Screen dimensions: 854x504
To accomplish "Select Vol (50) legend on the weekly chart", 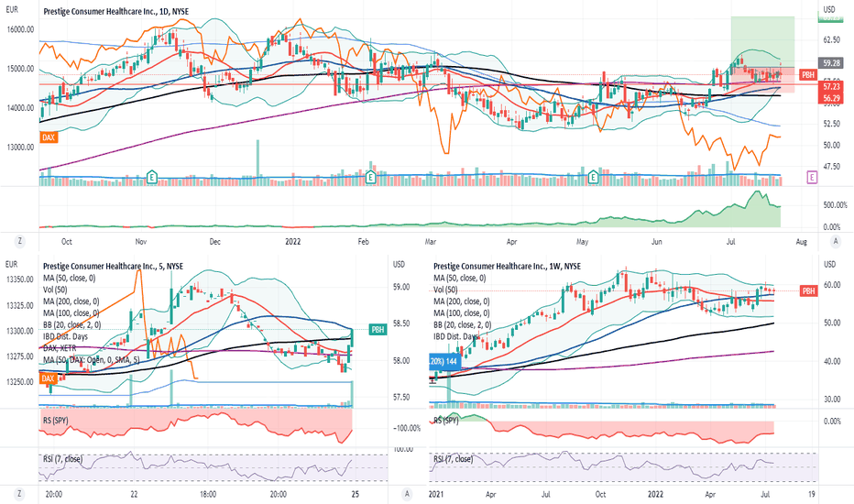I will (446, 290).
